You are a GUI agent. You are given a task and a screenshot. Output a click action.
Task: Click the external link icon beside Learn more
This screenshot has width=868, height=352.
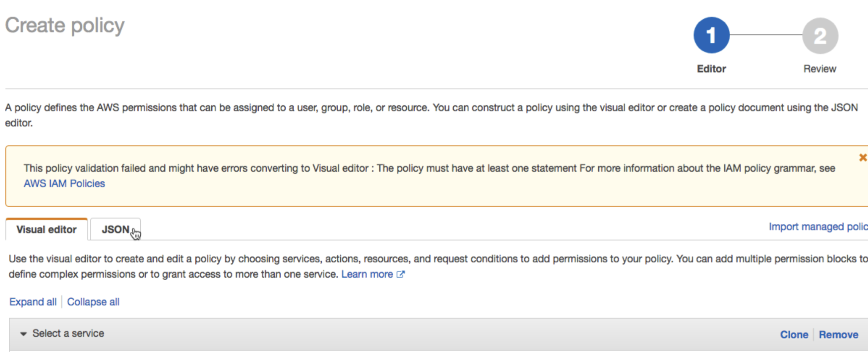pyautogui.click(x=400, y=274)
